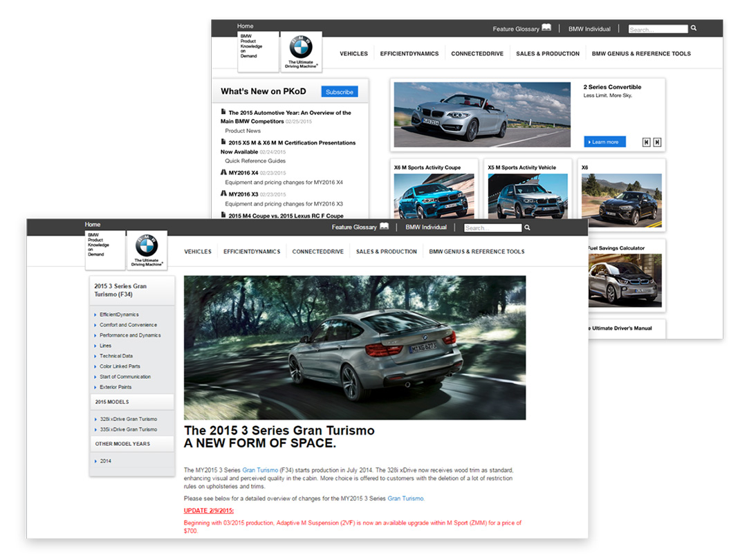The height and width of the screenshot is (560, 747).
Task: Open EFFICIENTDYNAMICS menu in the back window
Action: coord(409,54)
